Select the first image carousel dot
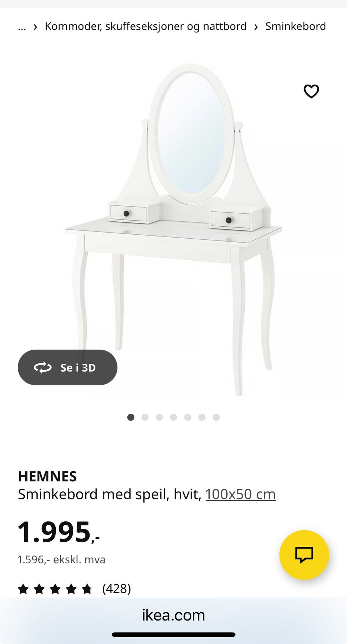Screen dimensions: 347x644 point(131,417)
